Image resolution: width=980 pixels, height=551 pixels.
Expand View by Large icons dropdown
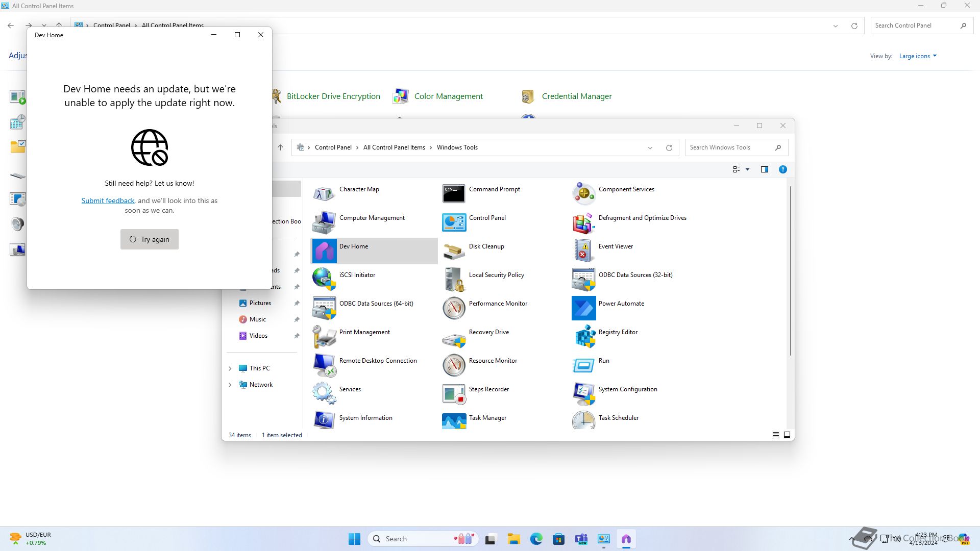click(x=918, y=56)
